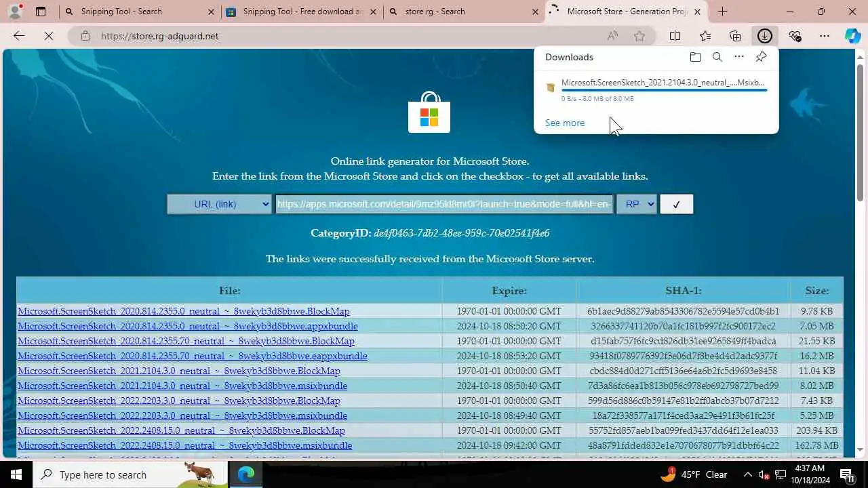Download 2022.2408.15.0 msixbundle file
Screen dimensions: 868x488
point(185,445)
